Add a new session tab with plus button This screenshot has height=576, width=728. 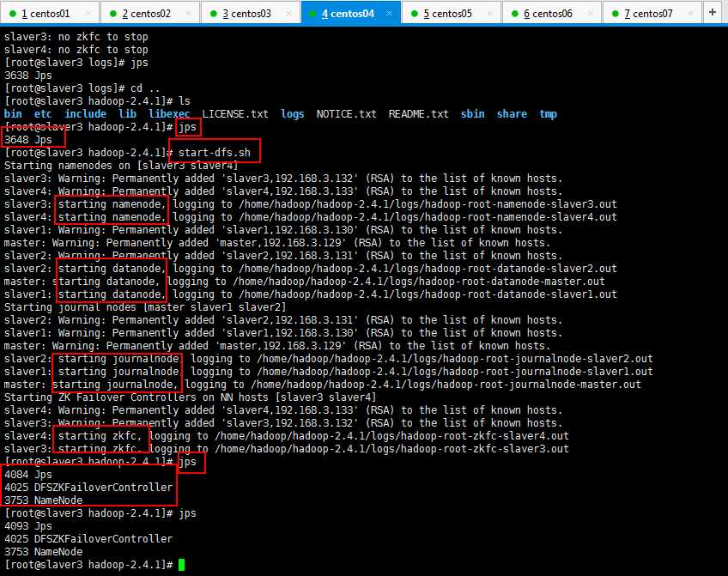click(713, 12)
